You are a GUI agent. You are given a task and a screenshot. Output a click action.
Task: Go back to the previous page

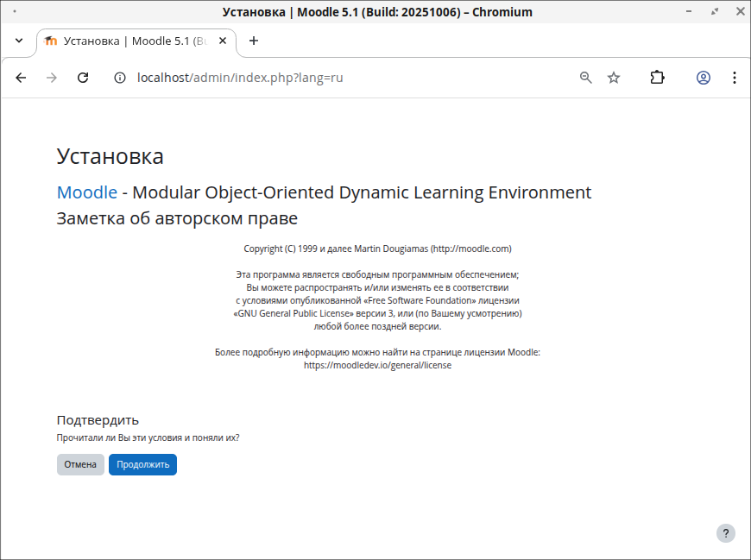click(x=21, y=78)
